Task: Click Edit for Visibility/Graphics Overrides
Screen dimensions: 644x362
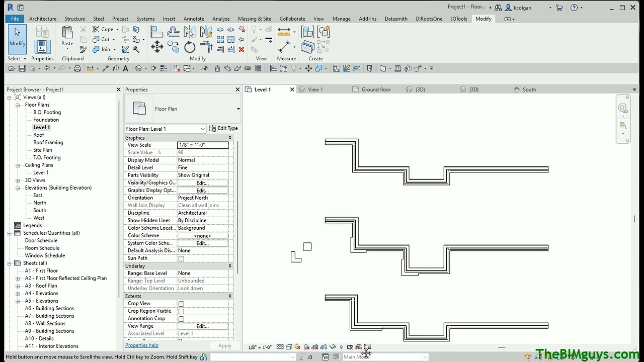Action: pos(203,183)
